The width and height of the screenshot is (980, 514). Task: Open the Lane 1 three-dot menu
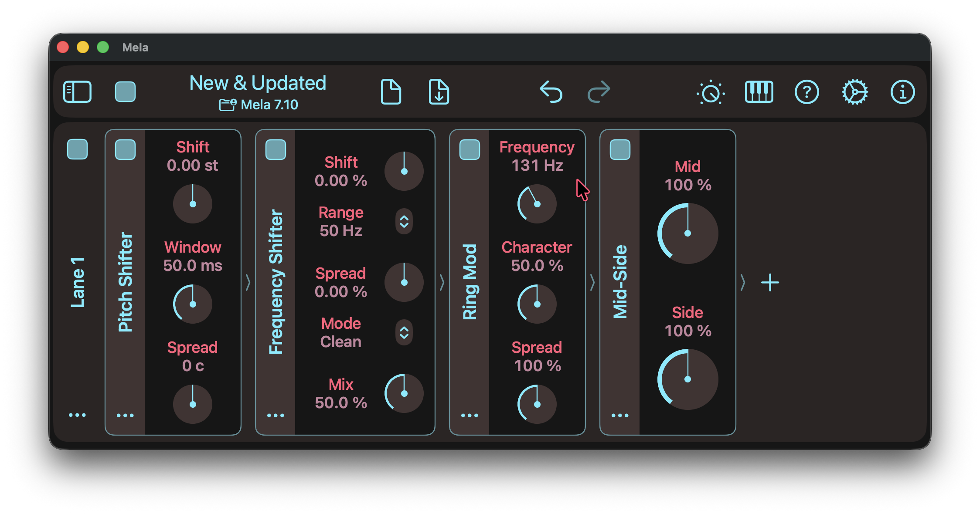77,415
